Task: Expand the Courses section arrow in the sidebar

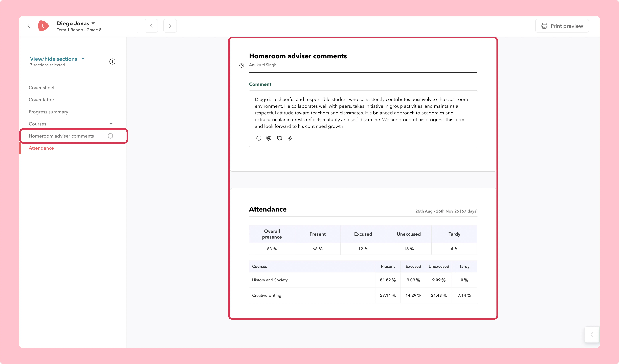Action: tap(111, 124)
